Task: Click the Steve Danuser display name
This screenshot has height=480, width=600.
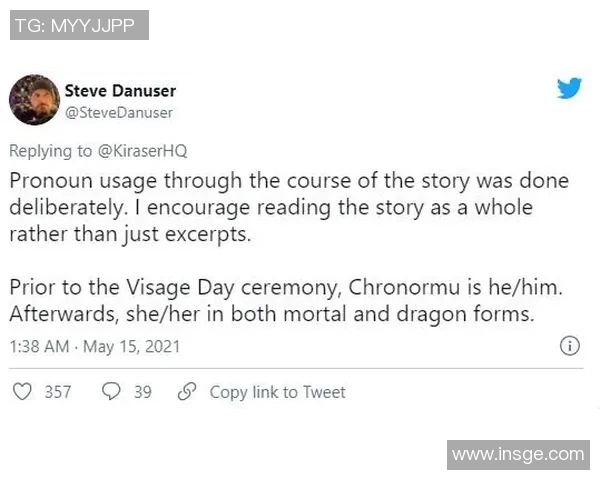Action: coord(119,91)
